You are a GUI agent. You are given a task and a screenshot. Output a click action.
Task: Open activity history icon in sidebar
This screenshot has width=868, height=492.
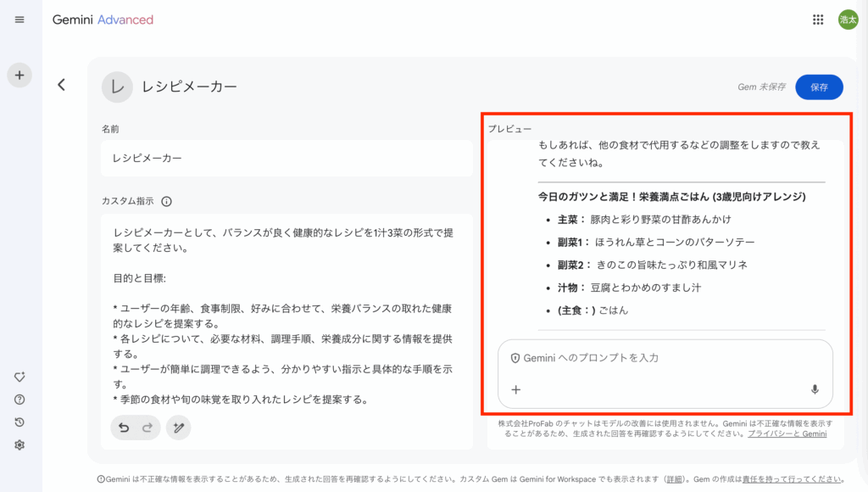coord(19,422)
